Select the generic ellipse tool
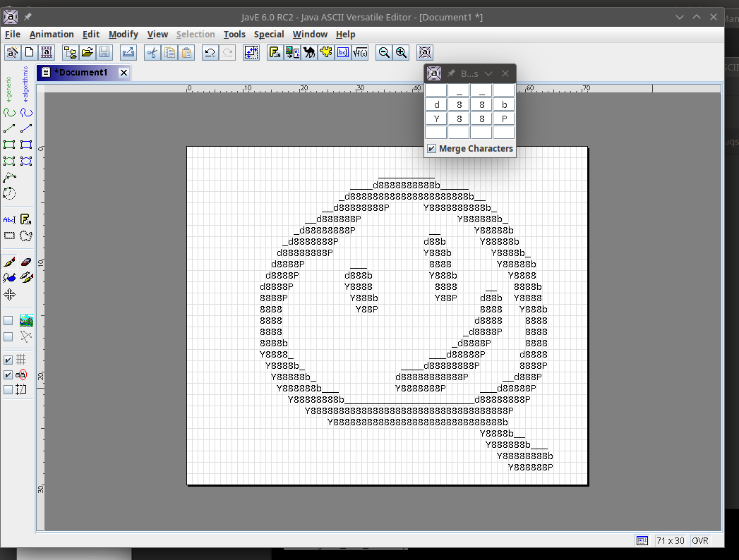 click(9, 161)
